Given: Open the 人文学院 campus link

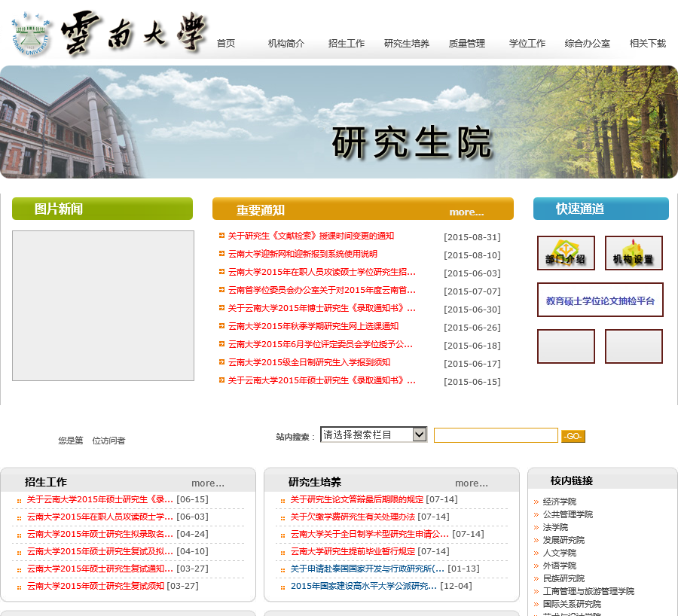Looking at the screenshot, I should coord(560,553).
